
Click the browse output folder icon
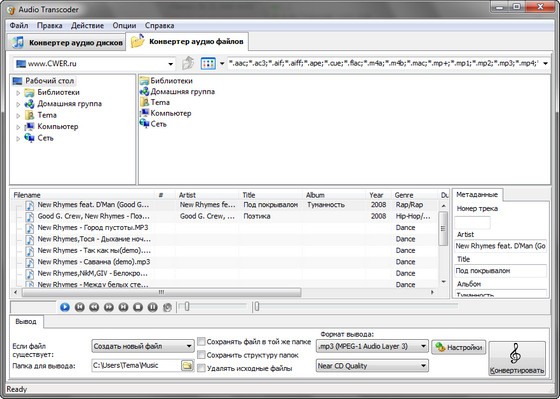tap(187, 365)
